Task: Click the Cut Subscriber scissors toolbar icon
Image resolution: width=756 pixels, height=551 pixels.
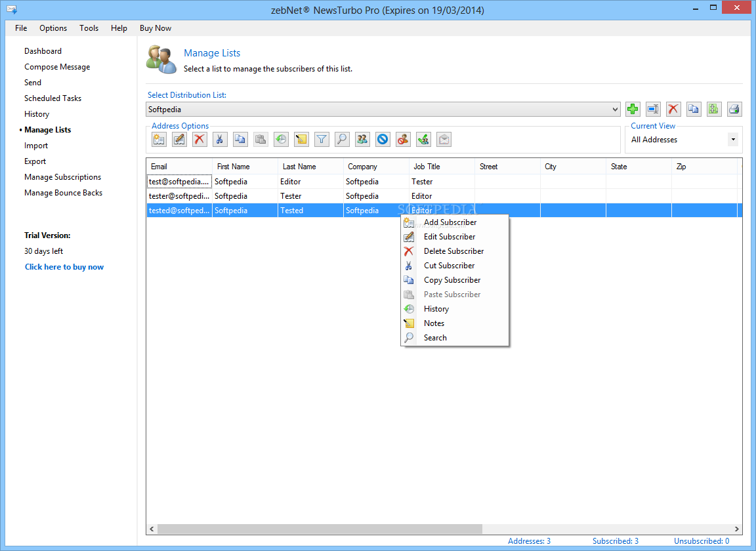Action: coord(219,140)
